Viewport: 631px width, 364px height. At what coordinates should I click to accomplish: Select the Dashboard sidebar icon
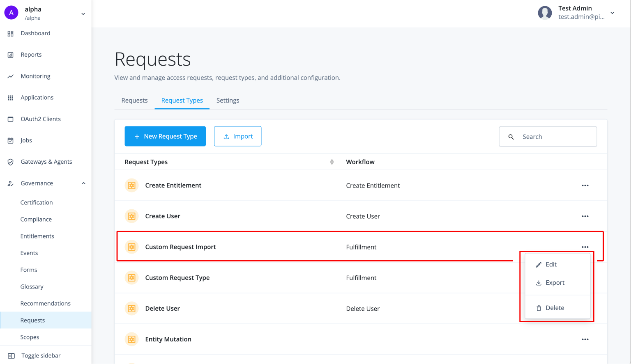11,33
